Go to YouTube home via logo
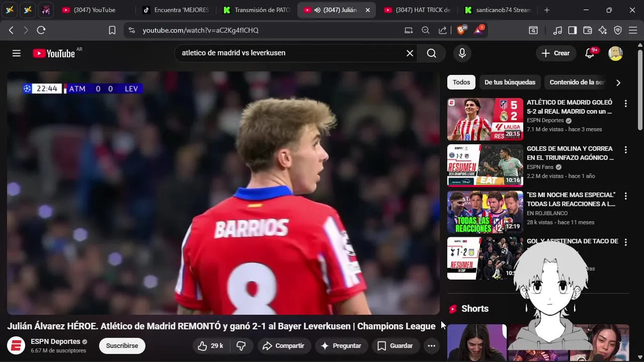Image resolution: width=644 pixels, height=362 pixels. click(x=54, y=53)
